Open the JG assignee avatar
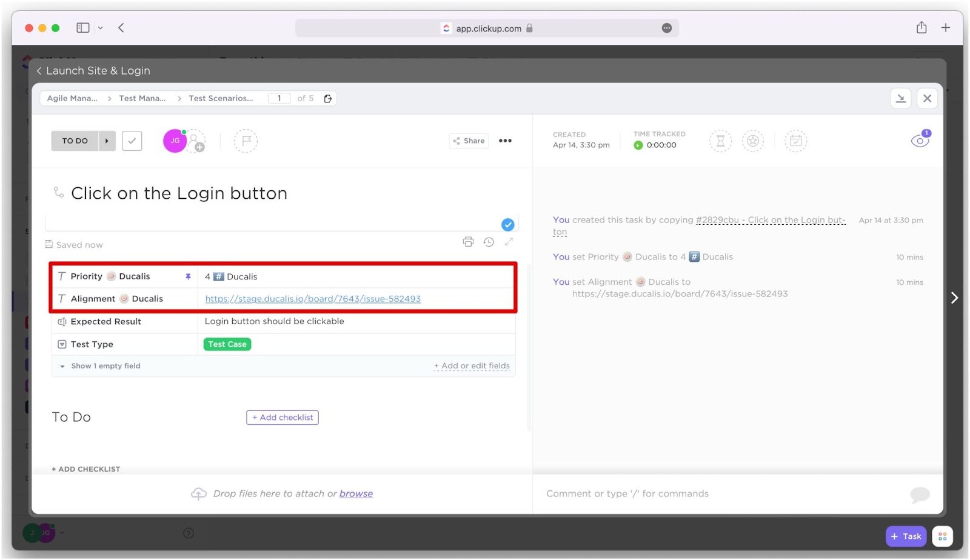This screenshot has height=560, width=970. (175, 141)
